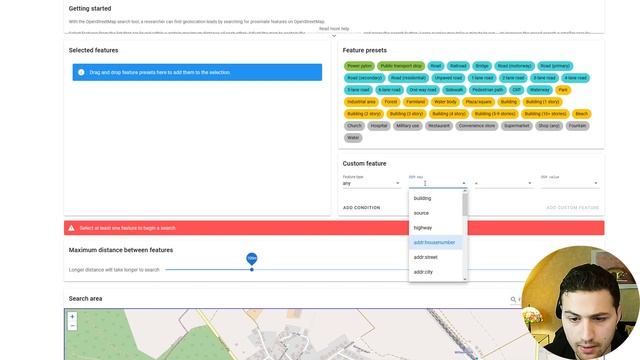Select the Hospital preset chip
Screen dimensions: 640x360
[x=378, y=126]
